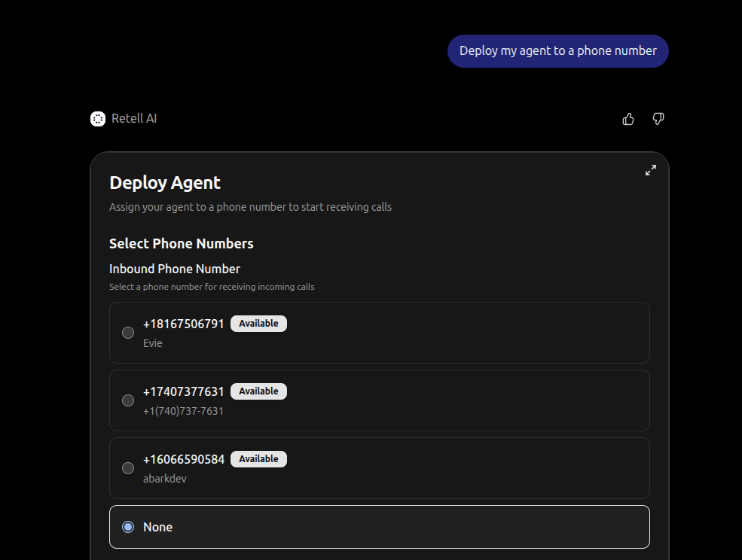
Task: Click the Available badge next to +17407377631
Action: click(x=258, y=391)
